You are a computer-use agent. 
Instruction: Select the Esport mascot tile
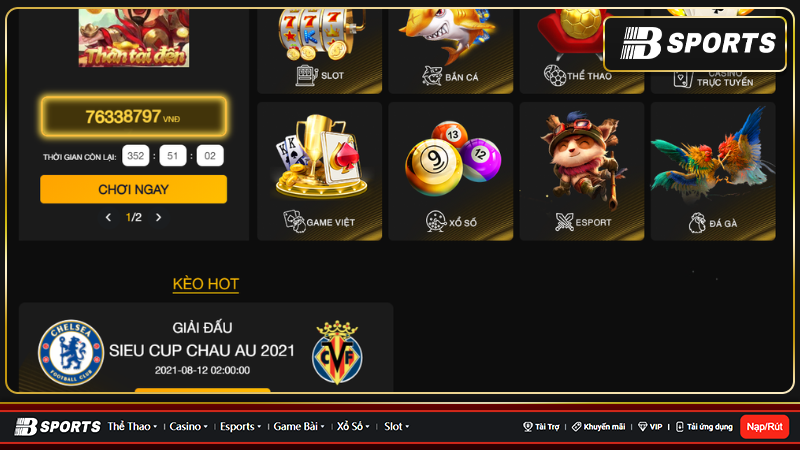[x=582, y=171]
